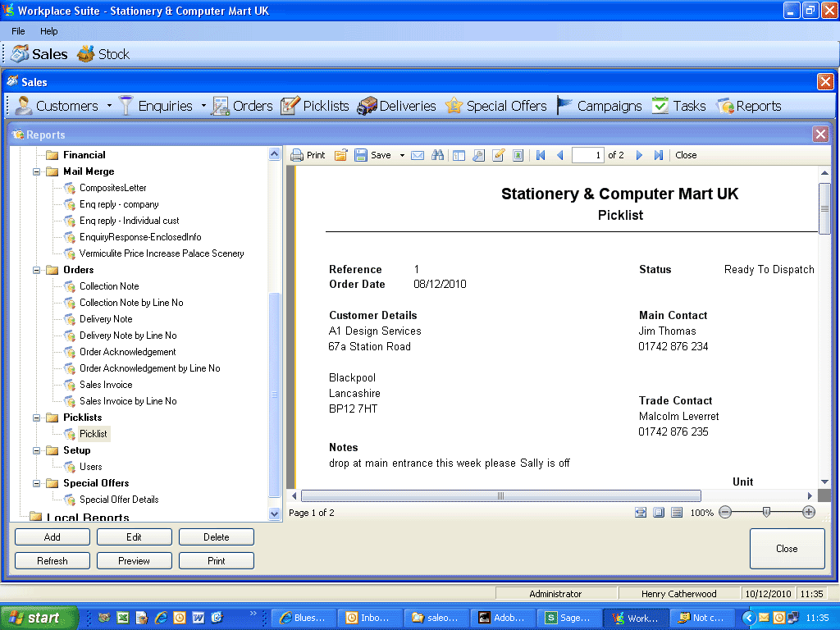The image size is (840, 630).
Task: Open Special Offers in the Sales toolbar
Action: pyautogui.click(x=496, y=106)
